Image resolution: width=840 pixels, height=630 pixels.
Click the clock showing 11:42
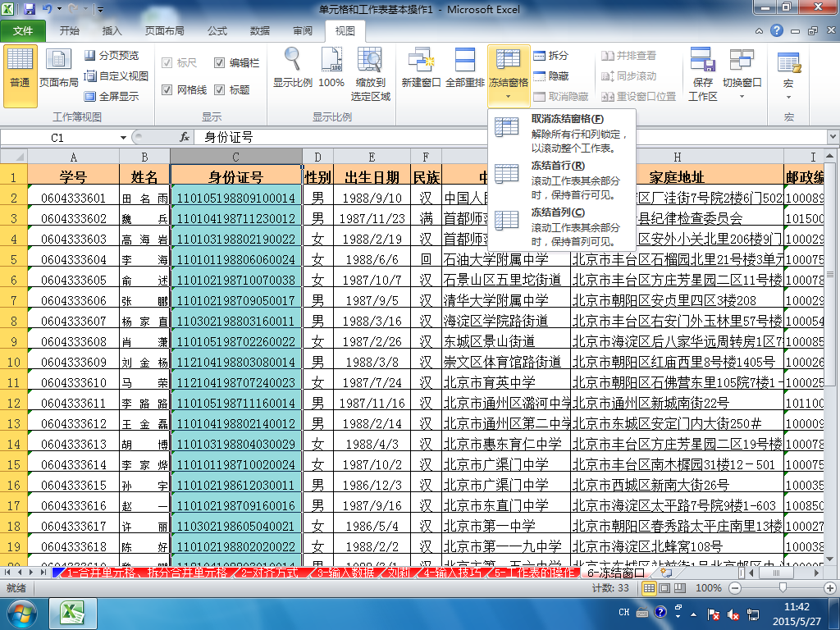(797, 607)
